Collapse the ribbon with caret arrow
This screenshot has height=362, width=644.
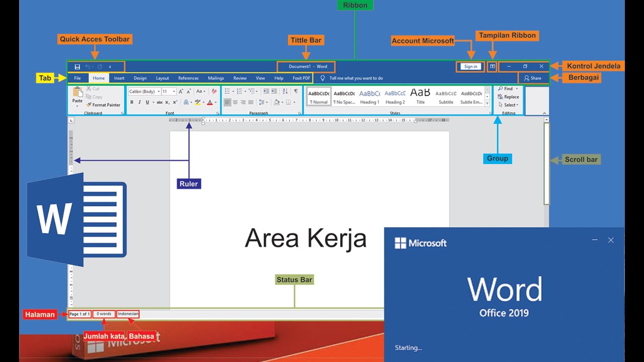coord(544,113)
